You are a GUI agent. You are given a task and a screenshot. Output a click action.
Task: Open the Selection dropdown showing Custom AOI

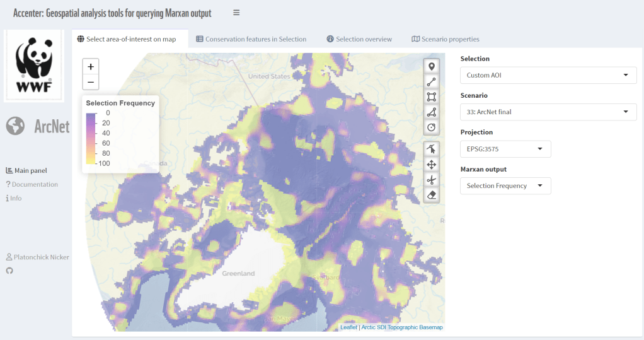pos(548,75)
